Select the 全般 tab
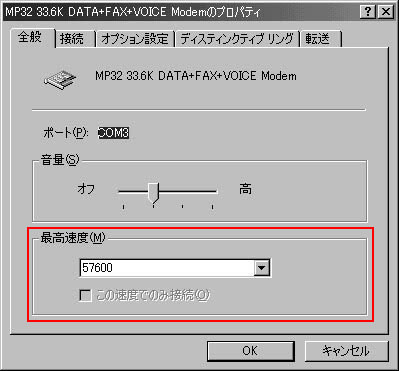Viewport: 399px width, 371px height. click(x=32, y=38)
